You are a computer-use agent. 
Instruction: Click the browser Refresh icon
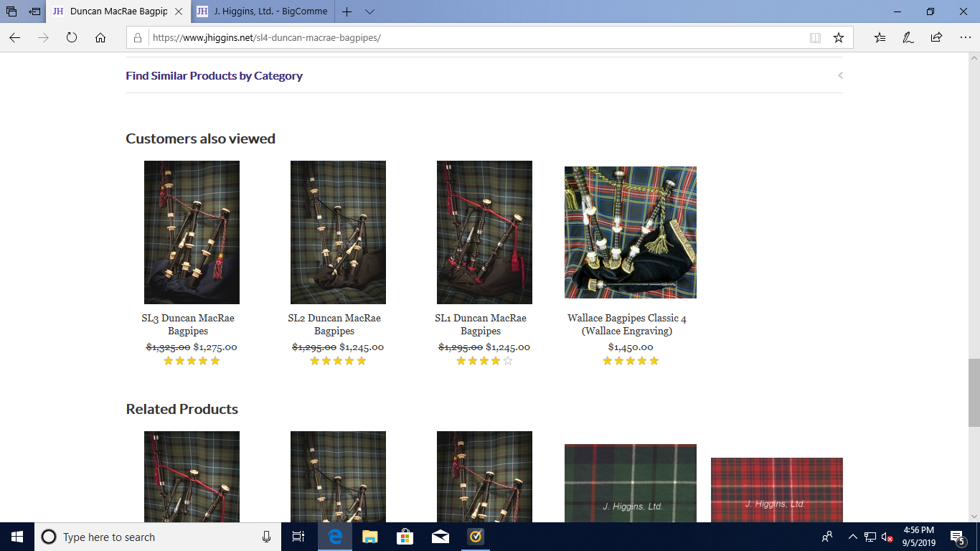[72, 38]
